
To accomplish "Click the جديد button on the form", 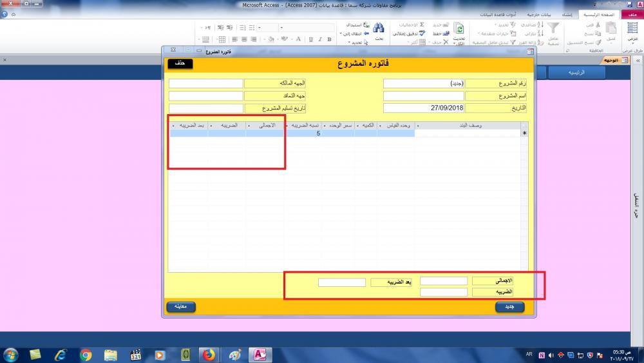I will click(509, 307).
